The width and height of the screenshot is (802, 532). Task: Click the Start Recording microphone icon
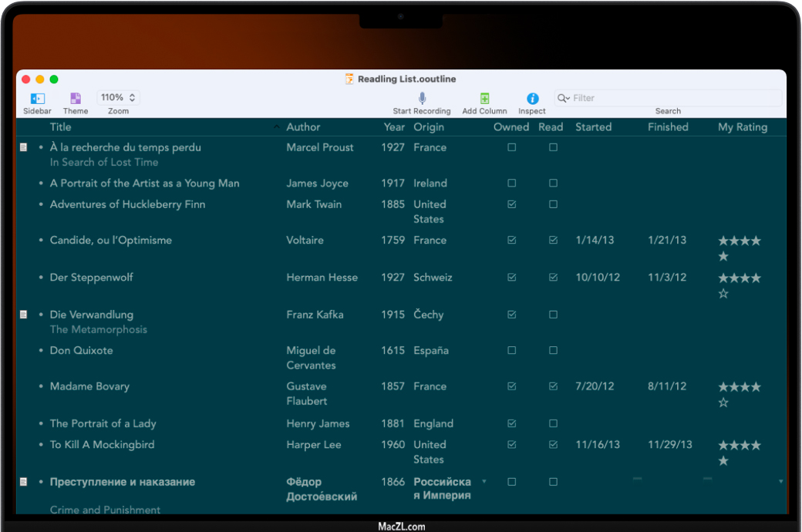coord(422,99)
